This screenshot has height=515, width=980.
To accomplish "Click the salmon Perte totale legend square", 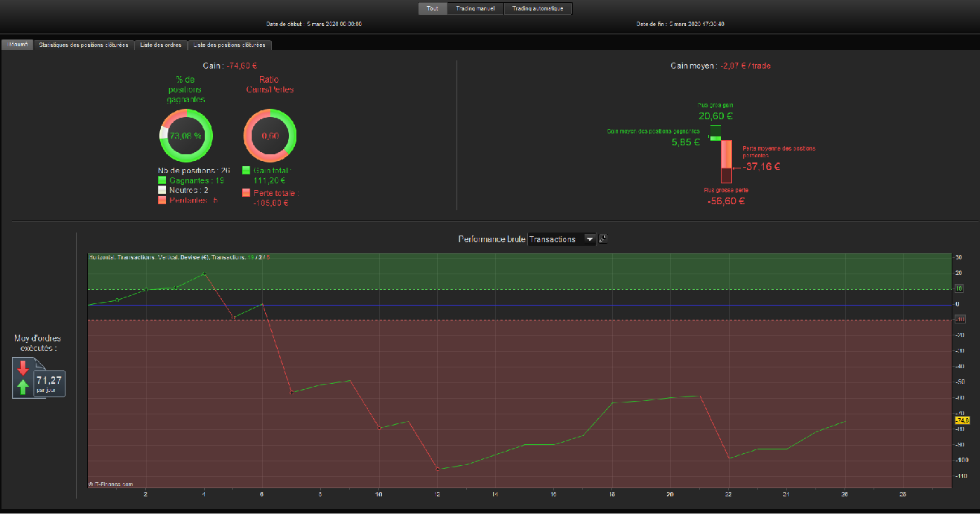I will (246, 193).
